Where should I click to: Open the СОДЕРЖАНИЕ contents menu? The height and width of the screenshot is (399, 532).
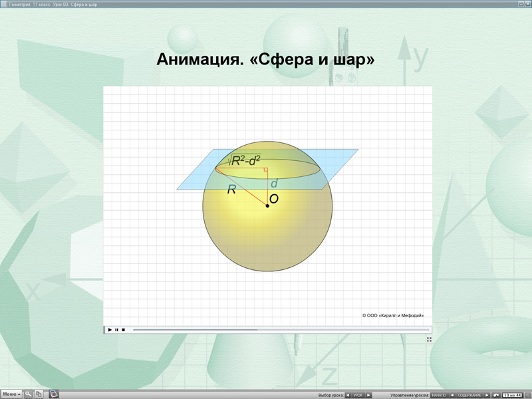pyautogui.click(x=469, y=395)
